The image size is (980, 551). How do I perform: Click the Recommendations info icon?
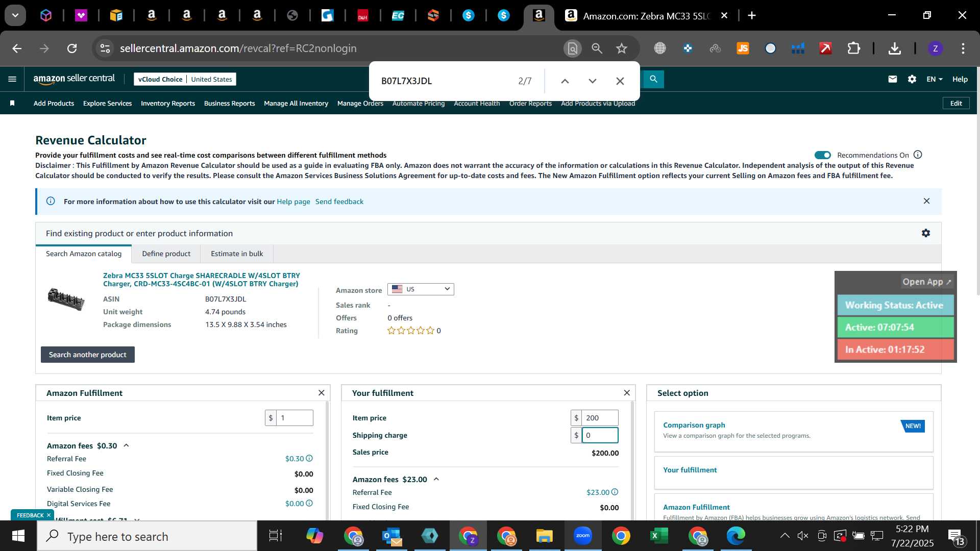pyautogui.click(x=918, y=155)
